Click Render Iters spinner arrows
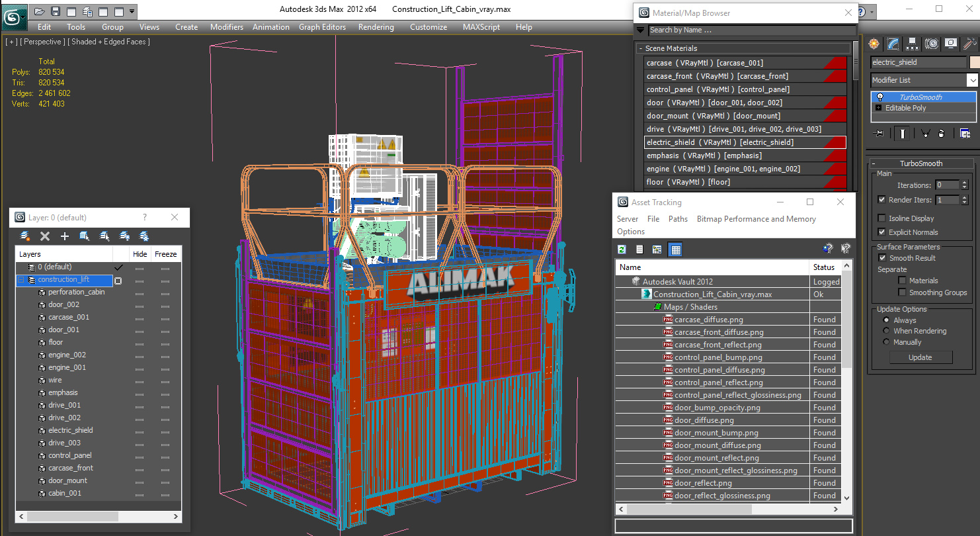This screenshot has width=980, height=536. tap(965, 200)
